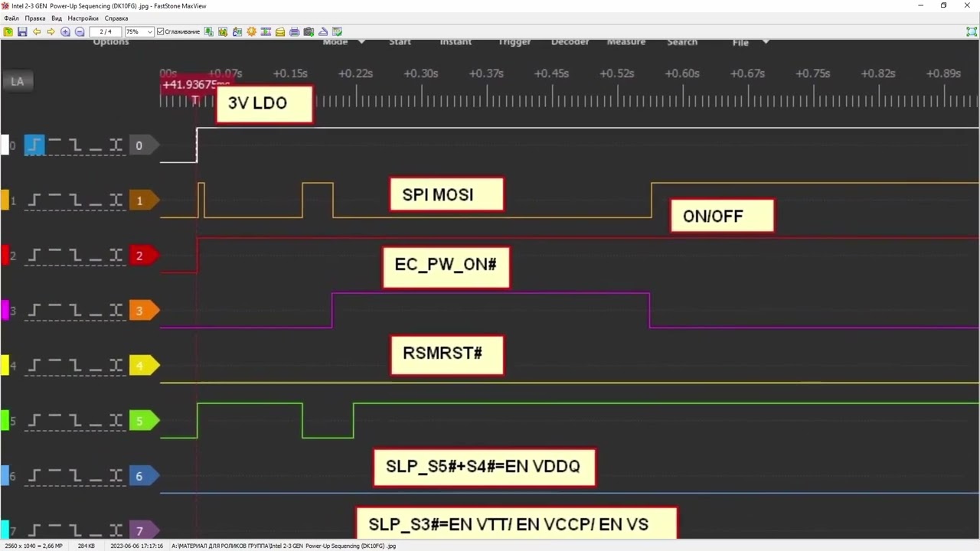Click the Open file toolbar icon
This screenshot has height=551, width=980.
(8, 31)
